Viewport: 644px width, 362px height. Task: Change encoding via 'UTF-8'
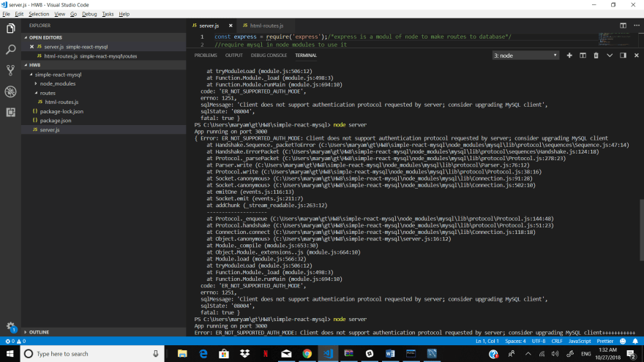pyautogui.click(x=539, y=341)
